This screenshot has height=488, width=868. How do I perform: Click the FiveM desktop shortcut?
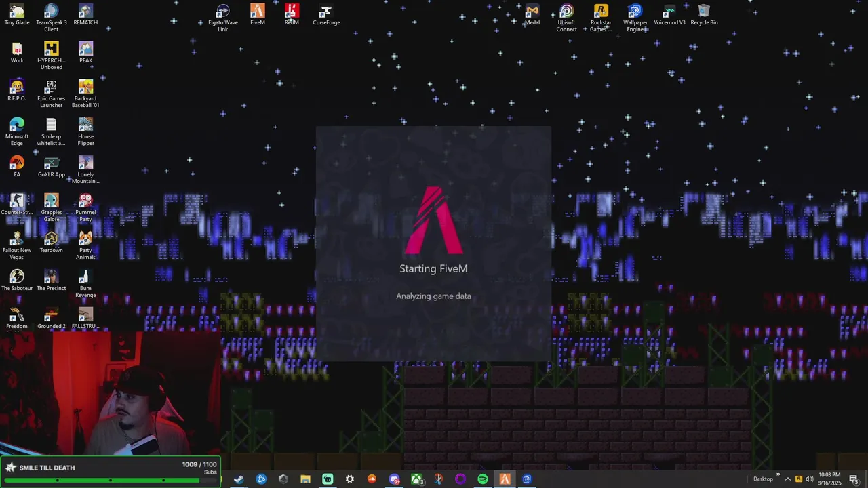[x=258, y=15]
